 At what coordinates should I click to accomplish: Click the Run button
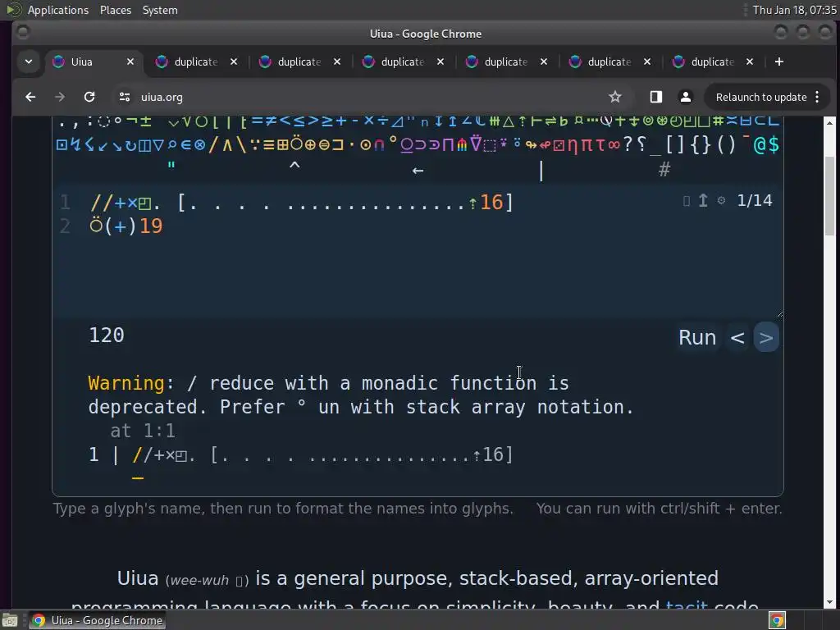click(x=697, y=337)
